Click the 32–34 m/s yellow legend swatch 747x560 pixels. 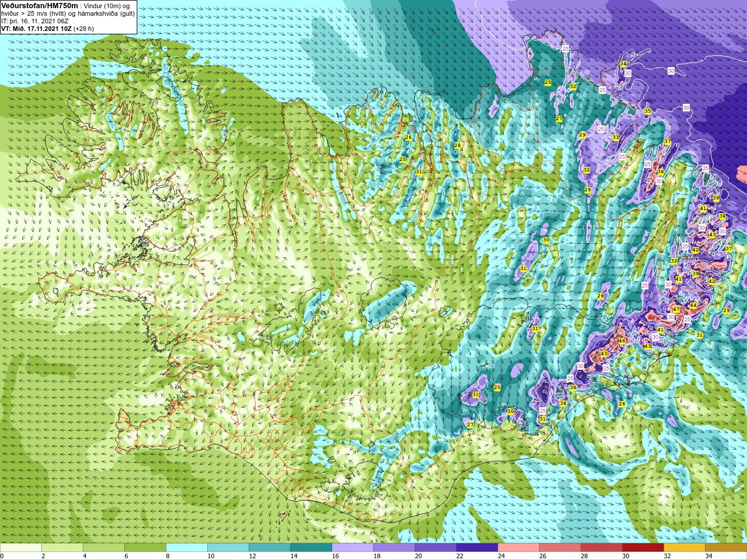pyautogui.click(x=684, y=548)
